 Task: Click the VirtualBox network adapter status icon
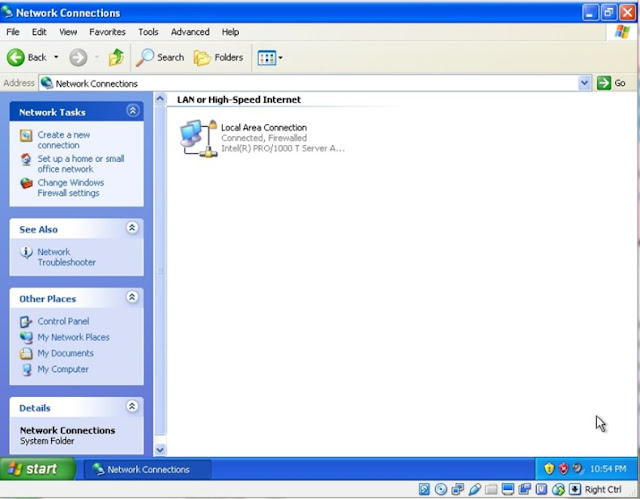[x=458, y=489]
